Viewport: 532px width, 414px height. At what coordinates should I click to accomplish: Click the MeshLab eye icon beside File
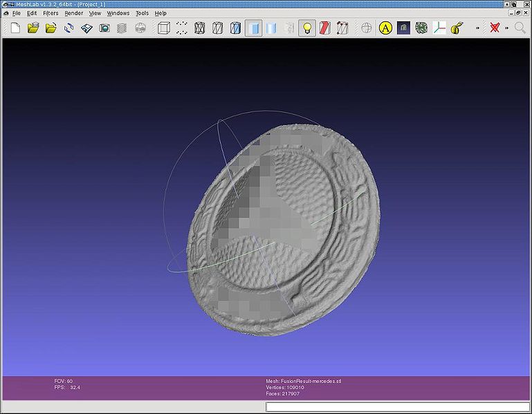point(6,13)
